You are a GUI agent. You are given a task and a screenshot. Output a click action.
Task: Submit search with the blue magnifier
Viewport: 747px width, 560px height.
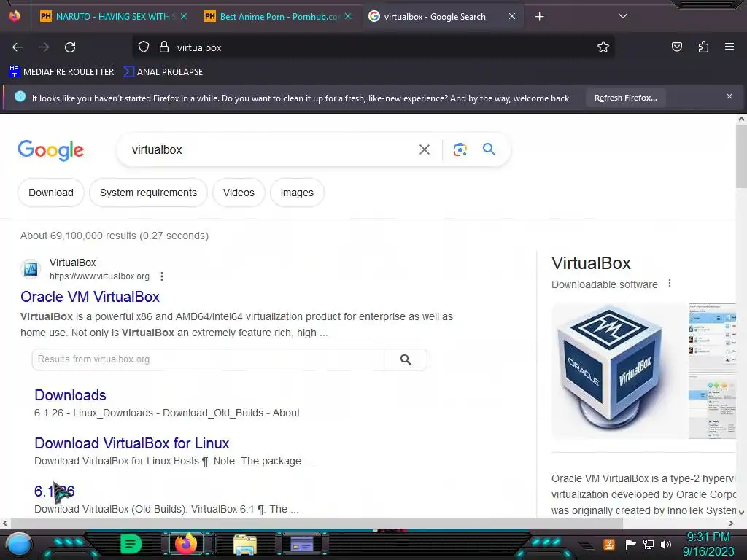(489, 149)
